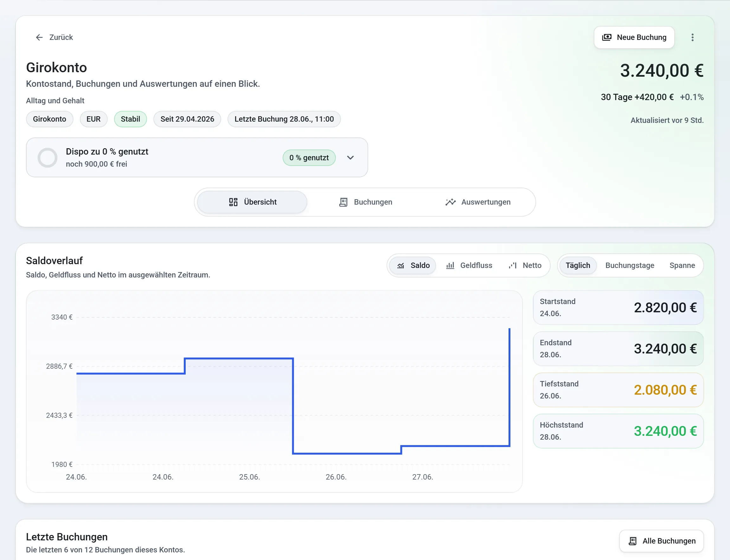
Task: Click the banknote icon in Neue Buchung
Action: point(607,37)
